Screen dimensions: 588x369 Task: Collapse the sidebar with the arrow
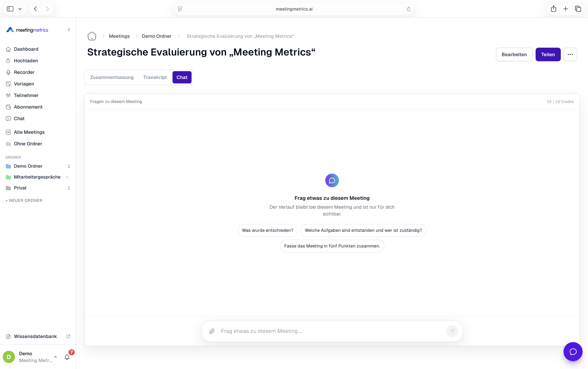[x=69, y=30]
